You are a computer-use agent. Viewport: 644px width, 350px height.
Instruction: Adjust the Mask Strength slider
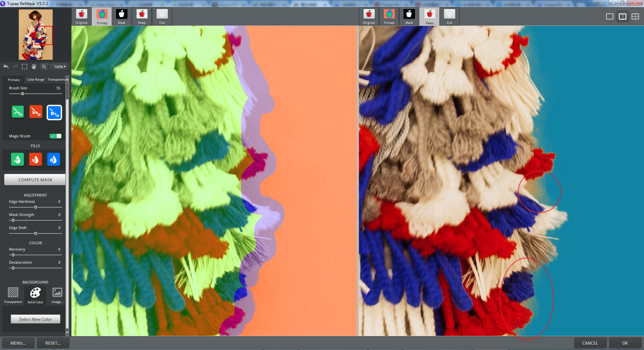point(36,220)
